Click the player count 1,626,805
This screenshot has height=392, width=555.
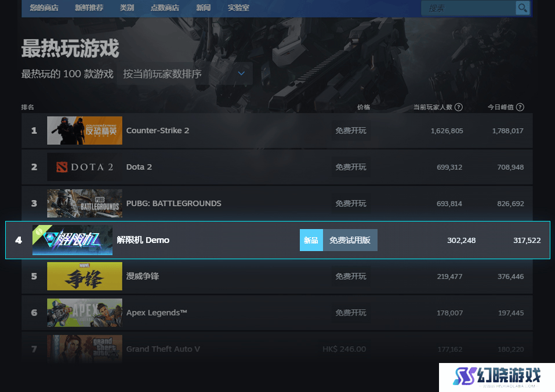click(447, 131)
